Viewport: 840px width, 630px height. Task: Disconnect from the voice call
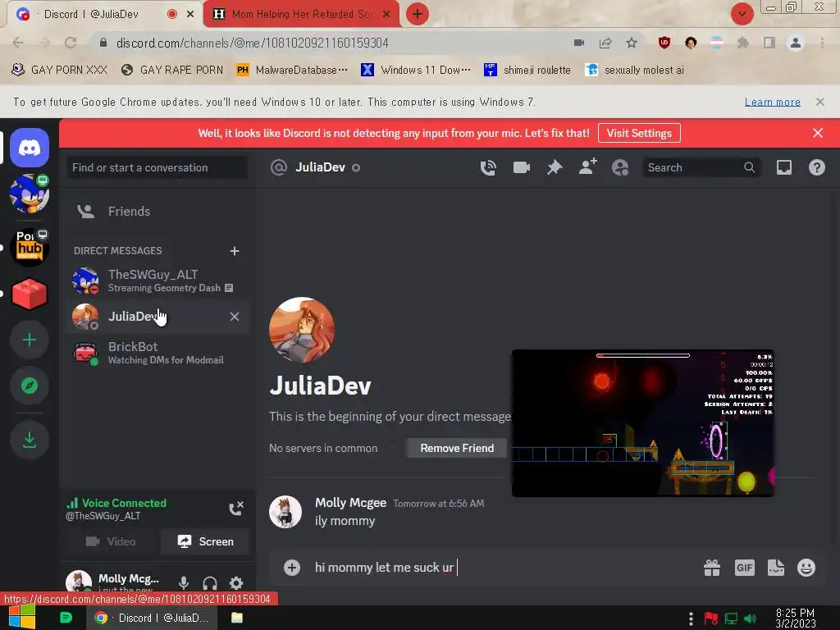point(236,509)
